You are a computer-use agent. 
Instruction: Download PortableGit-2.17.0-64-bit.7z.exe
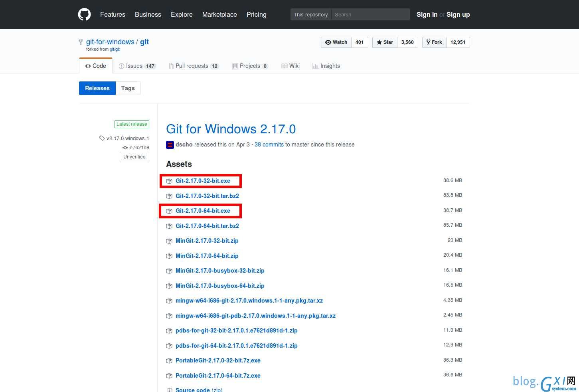point(218,376)
